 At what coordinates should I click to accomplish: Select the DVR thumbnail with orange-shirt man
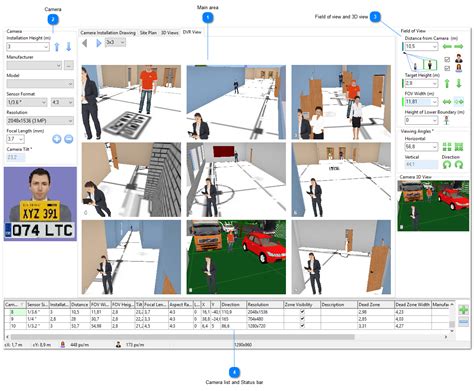(131, 102)
